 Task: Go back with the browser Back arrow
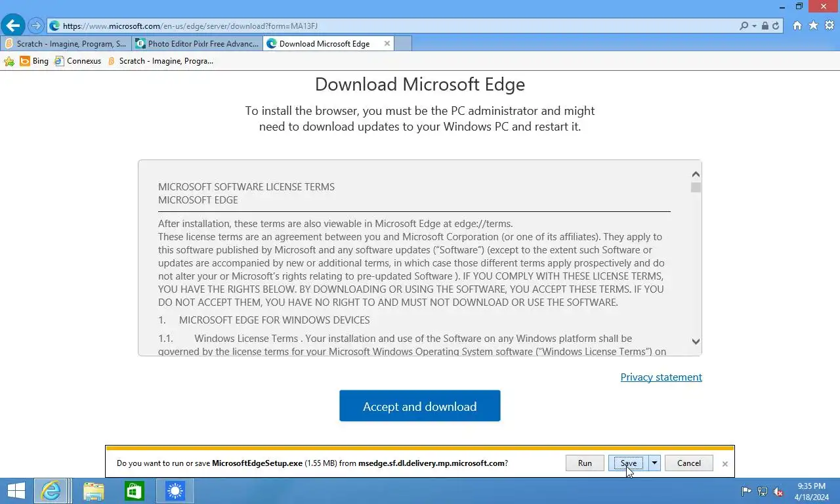coord(13,26)
